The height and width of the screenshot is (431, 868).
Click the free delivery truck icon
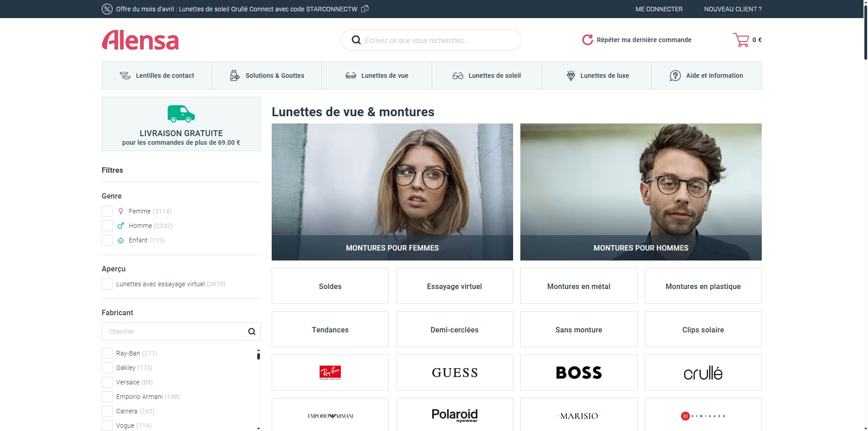181,114
